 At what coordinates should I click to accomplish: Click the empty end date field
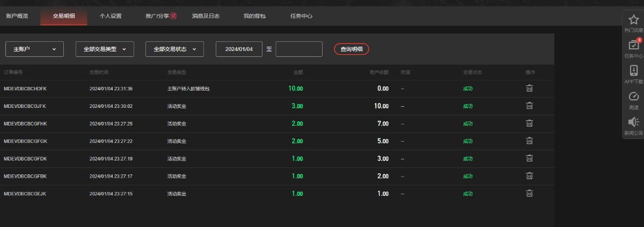click(x=299, y=49)
